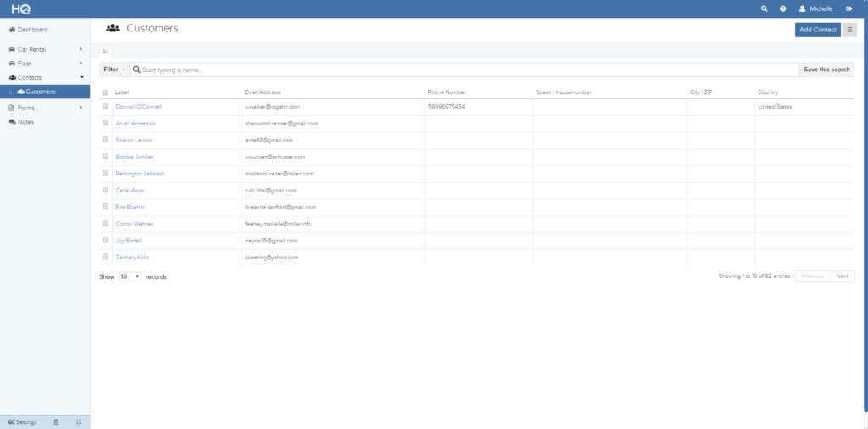The width and height of the screenshot is (868, 429).
Task: Open Sharon Larson's customer record
Action: (133, 141)
